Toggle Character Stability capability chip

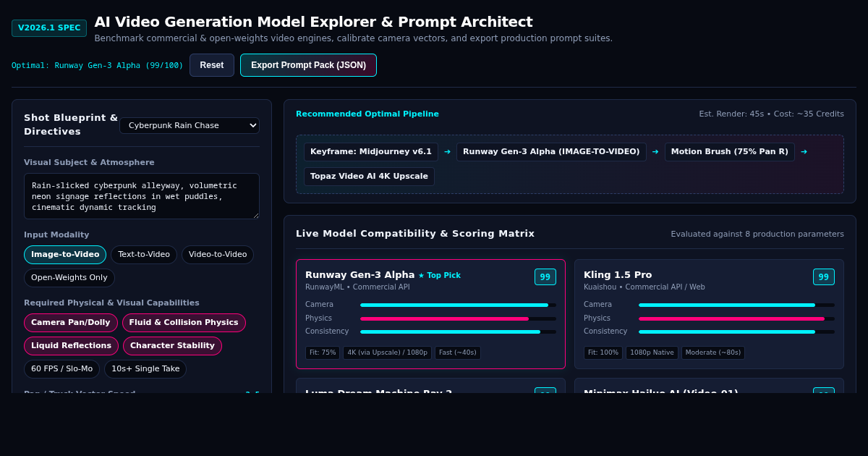[172, 346]
